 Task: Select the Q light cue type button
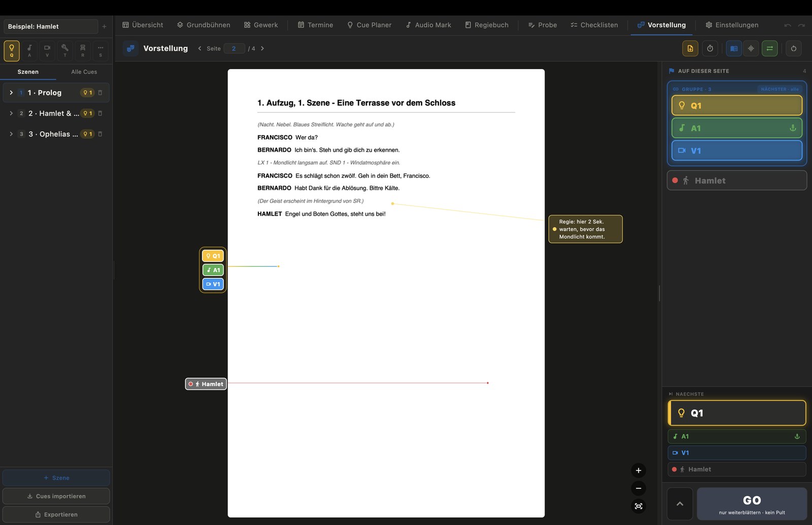pos(12,50)
